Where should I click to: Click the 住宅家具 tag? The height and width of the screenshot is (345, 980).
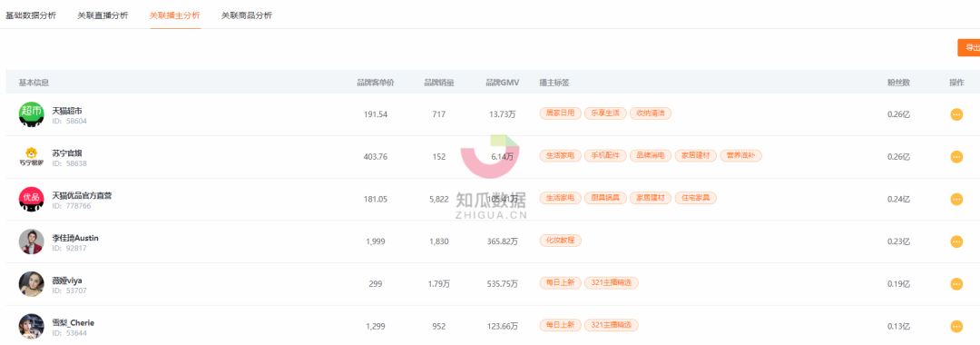696,198
